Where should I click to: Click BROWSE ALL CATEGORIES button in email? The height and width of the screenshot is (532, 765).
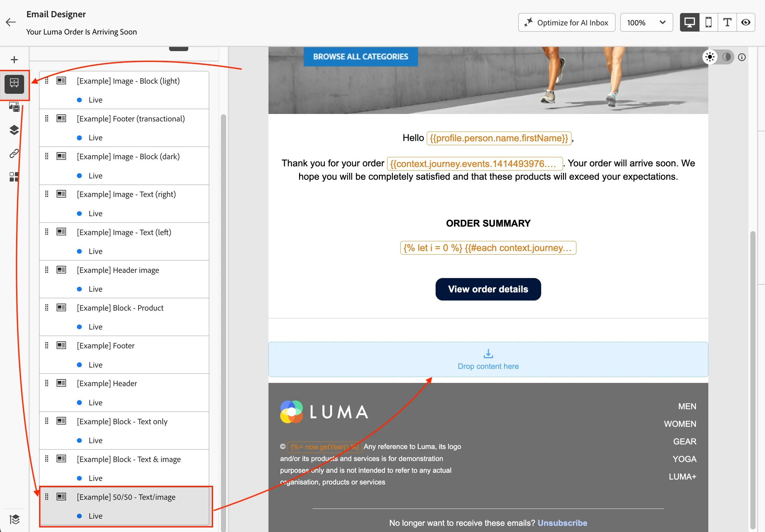click(361, 57)
